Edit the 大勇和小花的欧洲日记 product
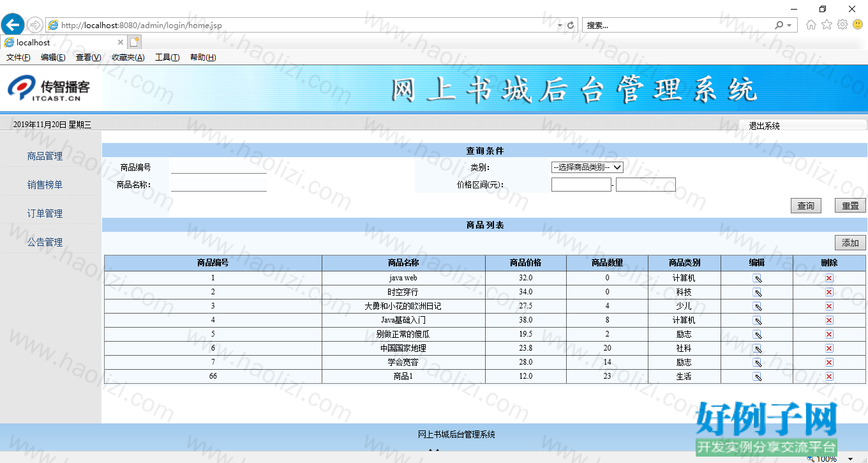 (757, 306)
